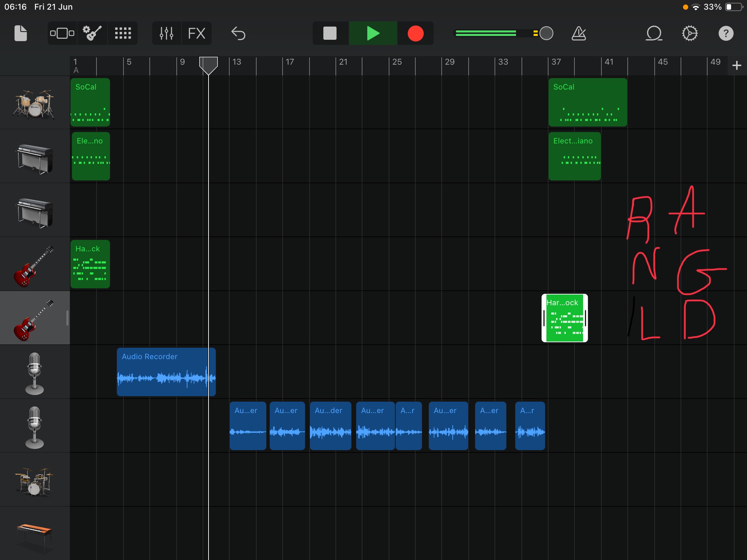
Task: Open track controls mixer icon
Action: pyautogui.click(x=166, y=34)
